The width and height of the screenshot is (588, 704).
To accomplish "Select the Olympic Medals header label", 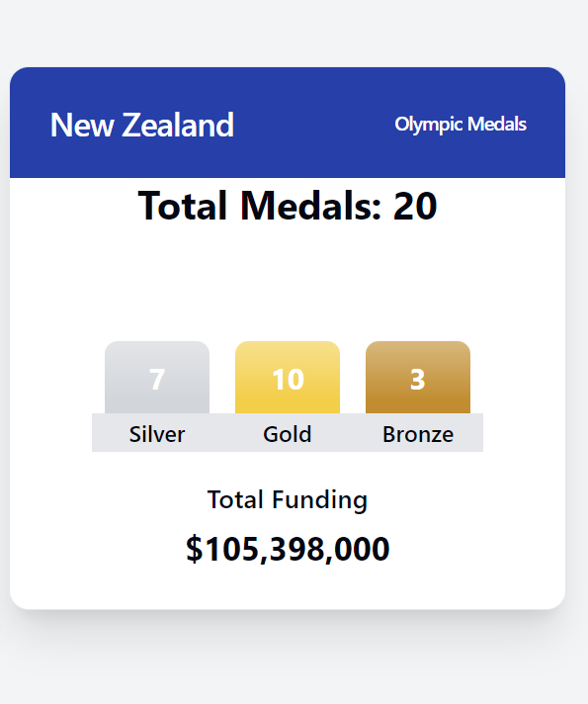I will [x=461, y=125].
